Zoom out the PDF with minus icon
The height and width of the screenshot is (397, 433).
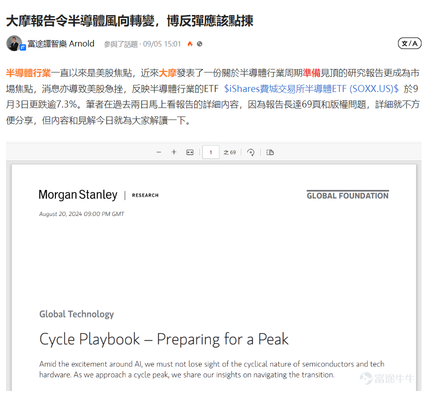(159, 152)
